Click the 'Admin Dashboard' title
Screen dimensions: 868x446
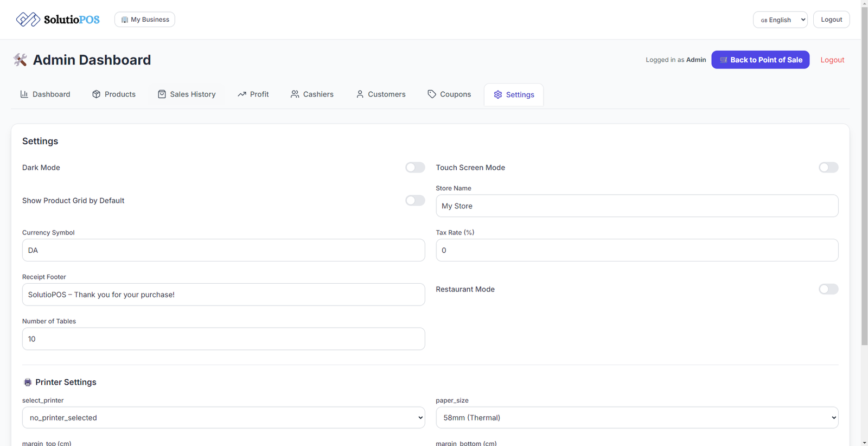(x=92, y=60)
